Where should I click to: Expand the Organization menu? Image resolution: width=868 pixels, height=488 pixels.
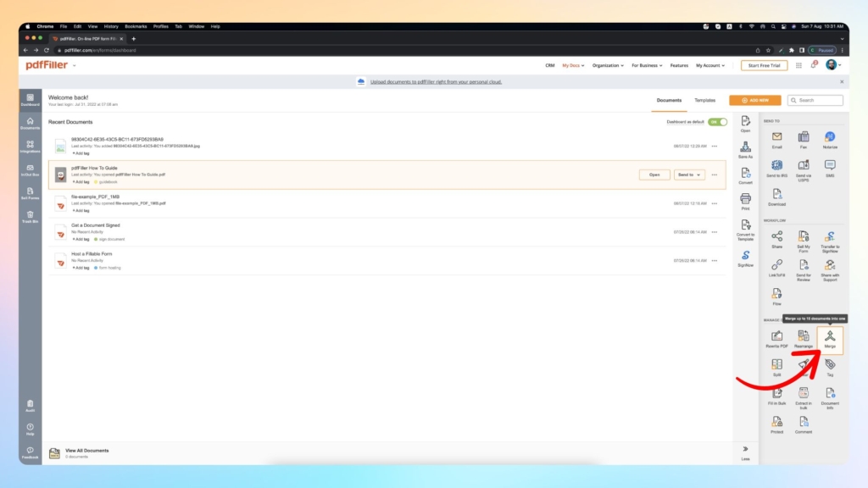pyautogui.click(x=607, y=65)
